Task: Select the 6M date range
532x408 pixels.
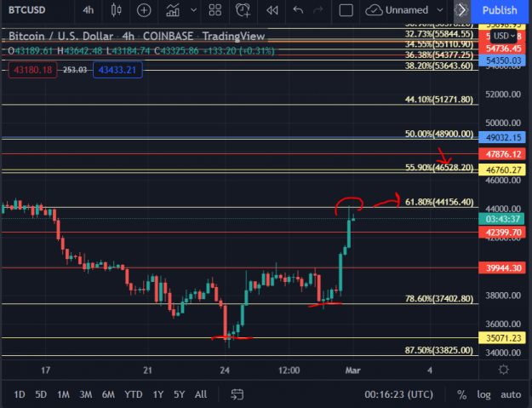Action: [108, 394]
